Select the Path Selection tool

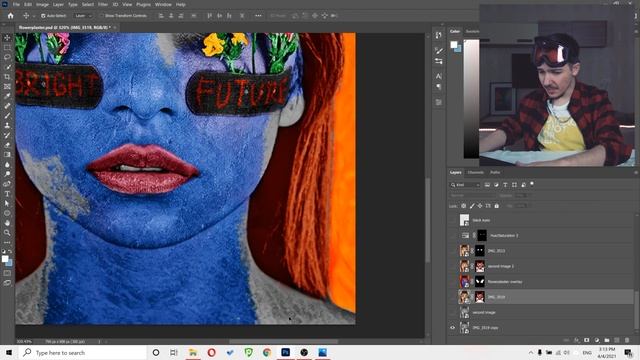[x=7, y=203]
